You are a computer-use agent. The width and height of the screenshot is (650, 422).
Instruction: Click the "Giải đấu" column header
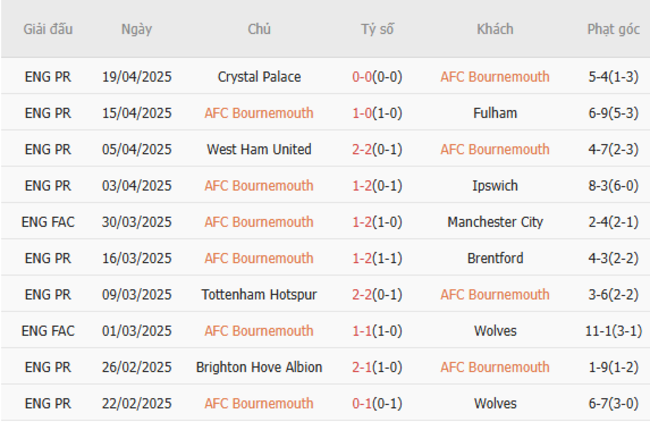(49, 29)
